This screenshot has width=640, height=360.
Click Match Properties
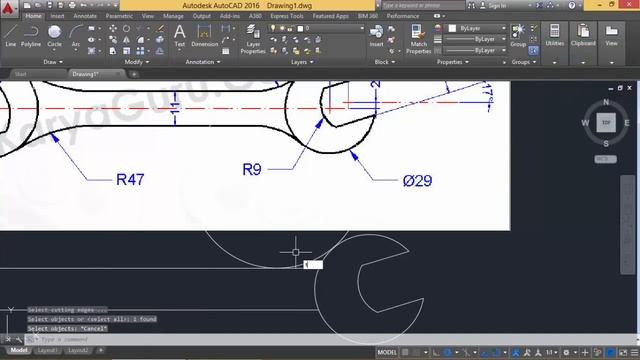tap(418, 39)
